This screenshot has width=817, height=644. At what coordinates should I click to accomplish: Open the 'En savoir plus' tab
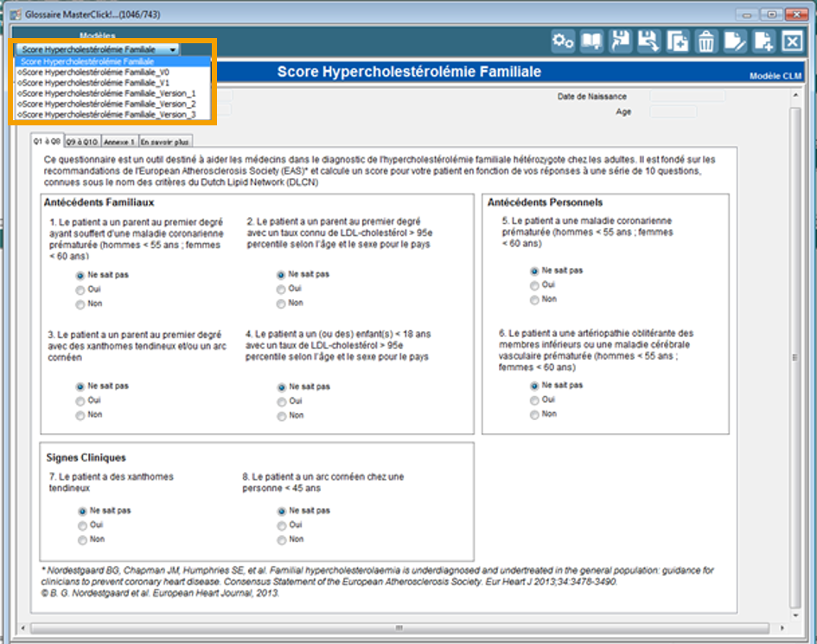coord(165,142)
